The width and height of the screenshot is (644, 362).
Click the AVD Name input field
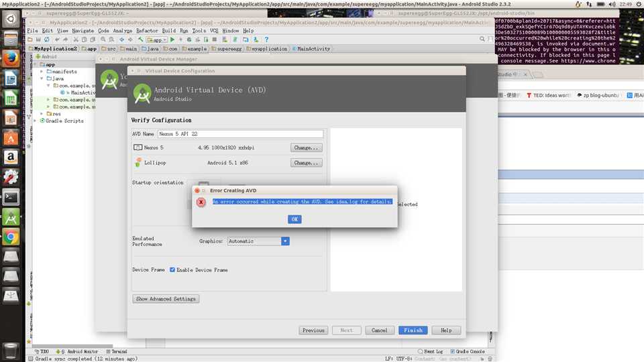click(x=240, y=134)
